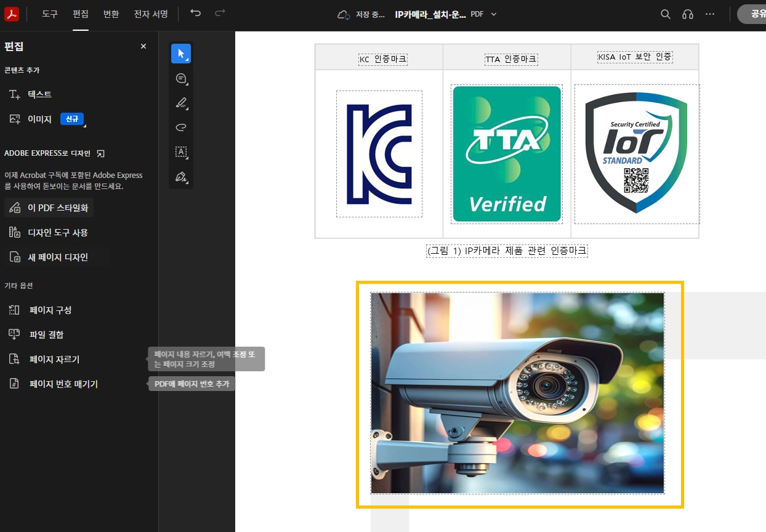Image resolution: width=766 pixels, height=532 pixels.
Task: Click the 페이지 자르기 icon
Action: (15, 359)
